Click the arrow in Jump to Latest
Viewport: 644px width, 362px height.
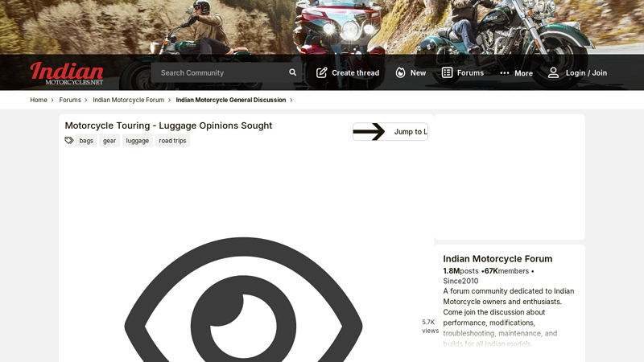point(369,132)
